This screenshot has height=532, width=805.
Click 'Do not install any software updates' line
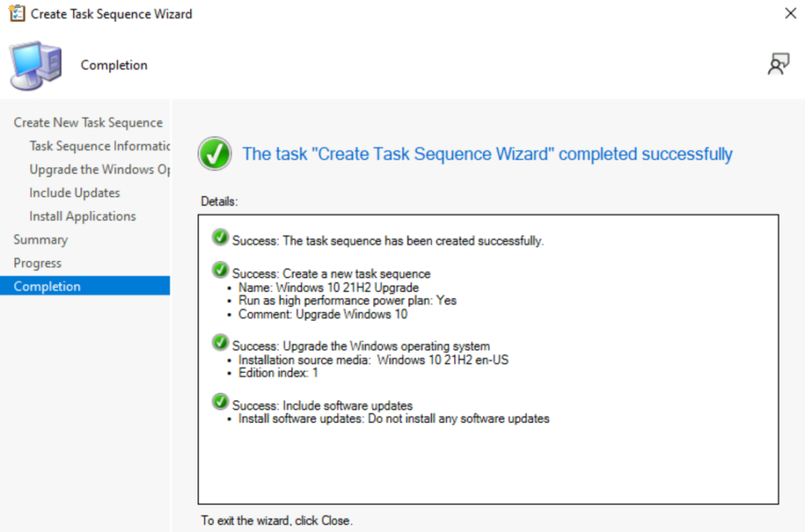394,419
